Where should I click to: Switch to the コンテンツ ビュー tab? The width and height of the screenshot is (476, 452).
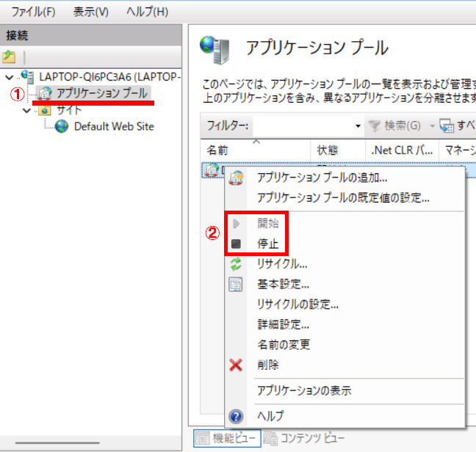tap(305, 438)
